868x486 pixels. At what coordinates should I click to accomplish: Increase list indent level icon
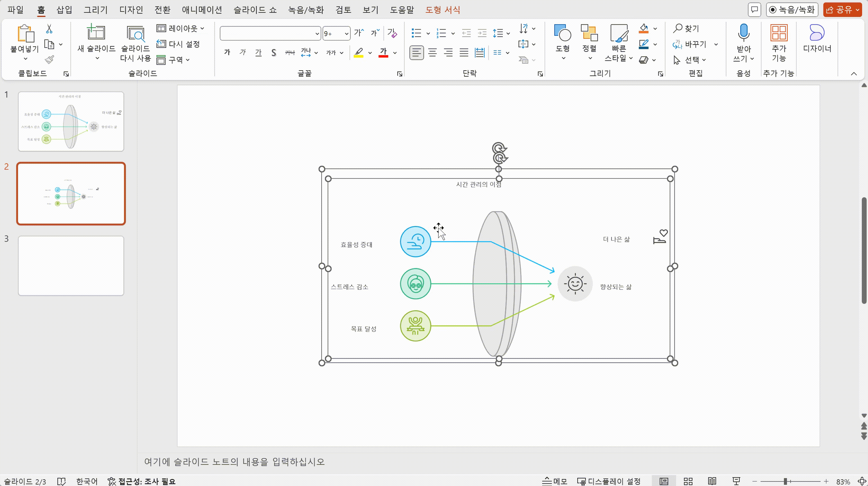(482, 33)
